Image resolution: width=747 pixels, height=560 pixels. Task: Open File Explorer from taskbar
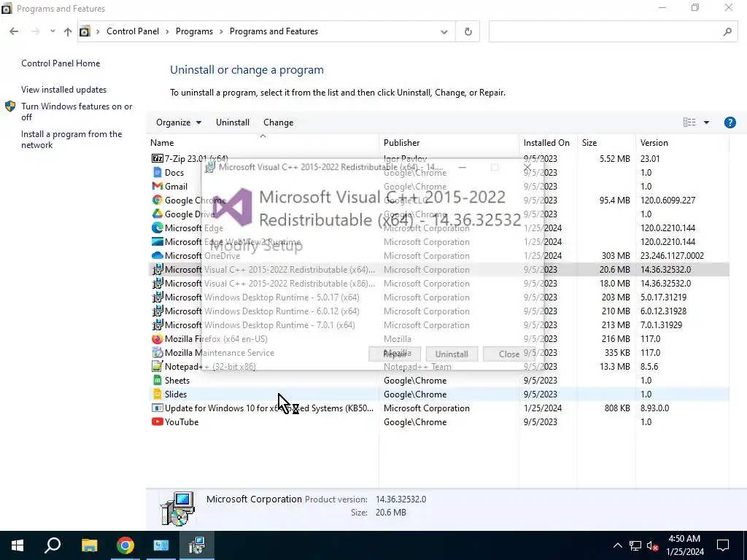point(89,545)
